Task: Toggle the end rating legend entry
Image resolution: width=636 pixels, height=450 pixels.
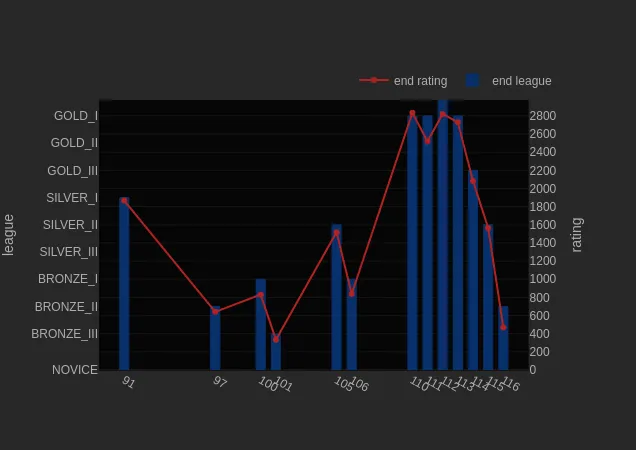Action: pyautogui.click(x=403, y=81)
